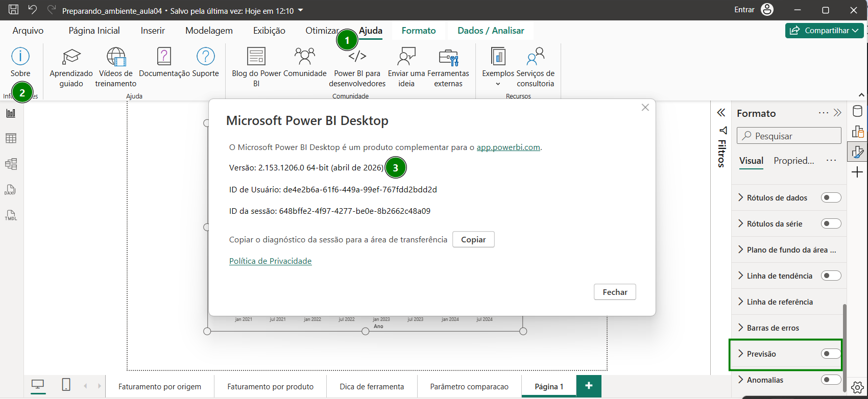
Task: Switch to Página Inicial ribbon tab
Action: [x=94, y=31]
